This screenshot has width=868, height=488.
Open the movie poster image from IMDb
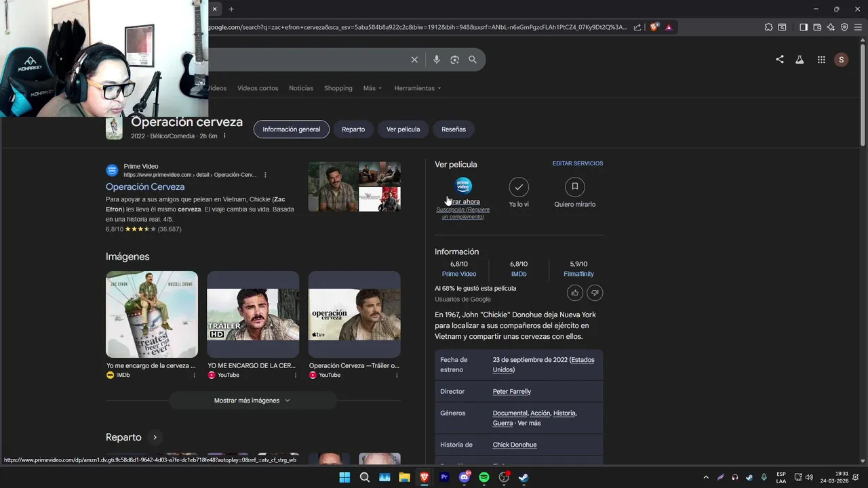click(x=152, y=314)
